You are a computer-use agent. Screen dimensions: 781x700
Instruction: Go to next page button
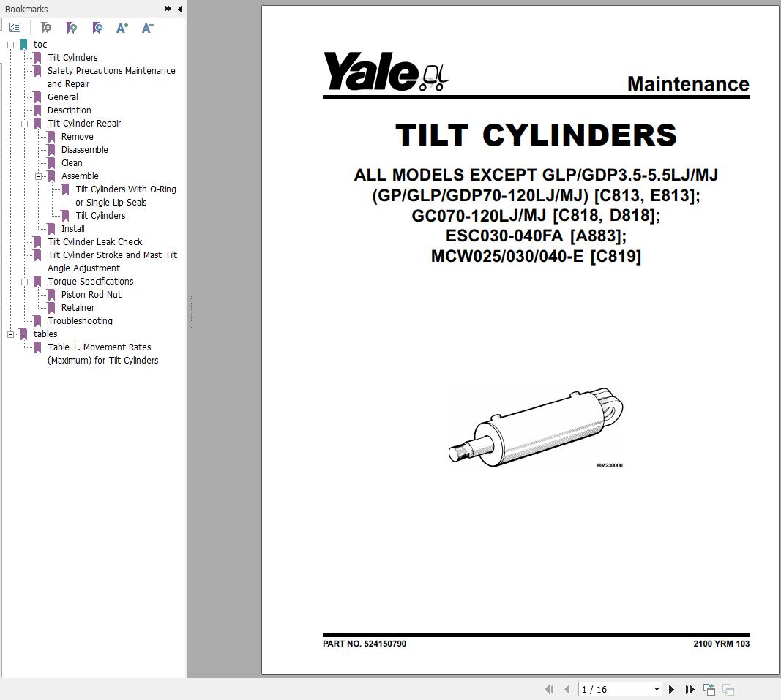coord(671,690)
